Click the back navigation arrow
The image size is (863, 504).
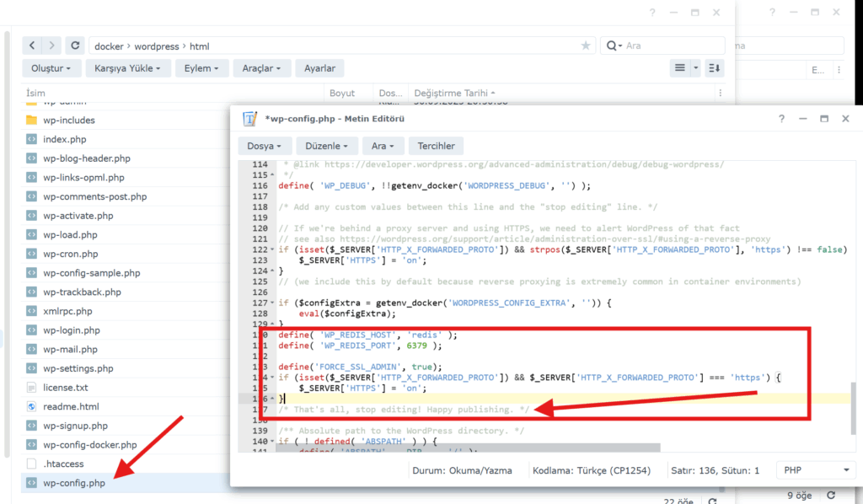(x=32, y=46)
